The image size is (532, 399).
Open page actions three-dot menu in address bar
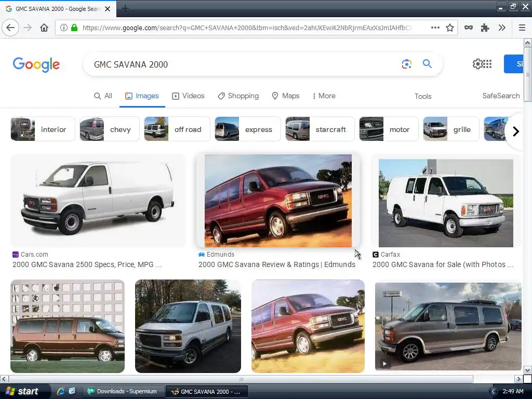point(435,28)
